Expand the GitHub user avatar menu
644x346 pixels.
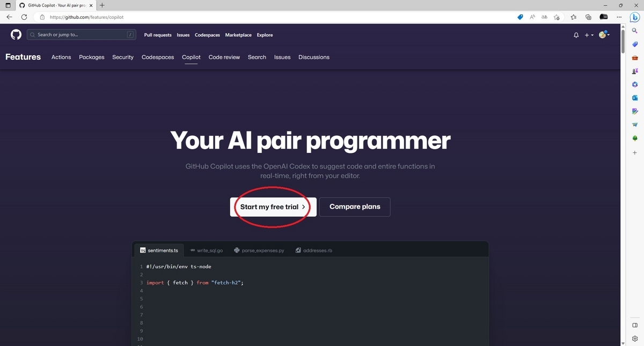(604, 35)
